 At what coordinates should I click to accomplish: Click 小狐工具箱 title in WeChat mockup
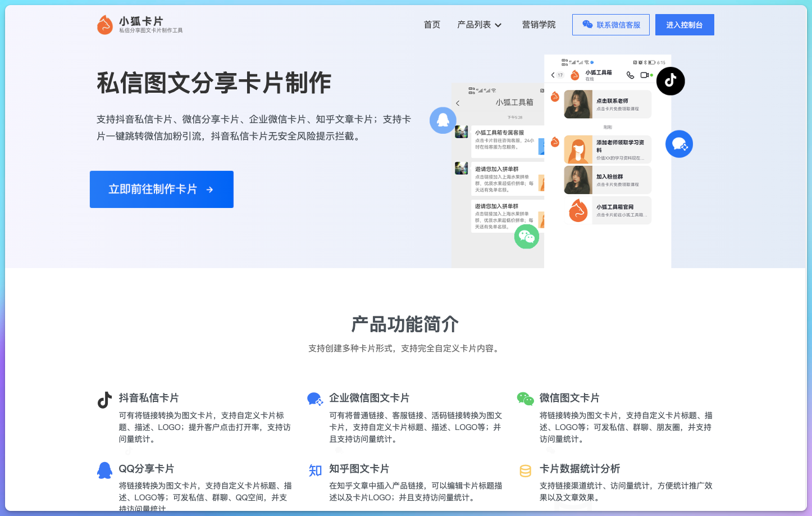[x=514, y=102]
